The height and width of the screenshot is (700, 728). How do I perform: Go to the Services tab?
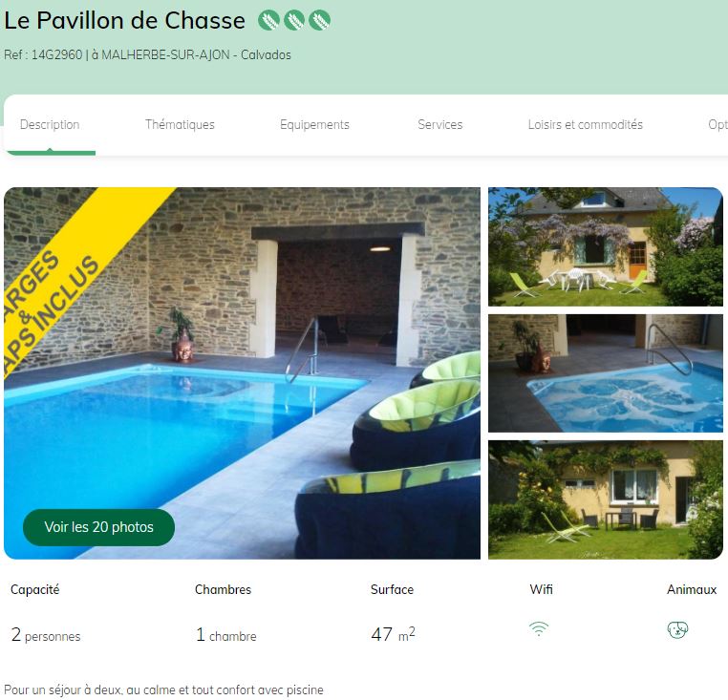(x=440, y=124)
